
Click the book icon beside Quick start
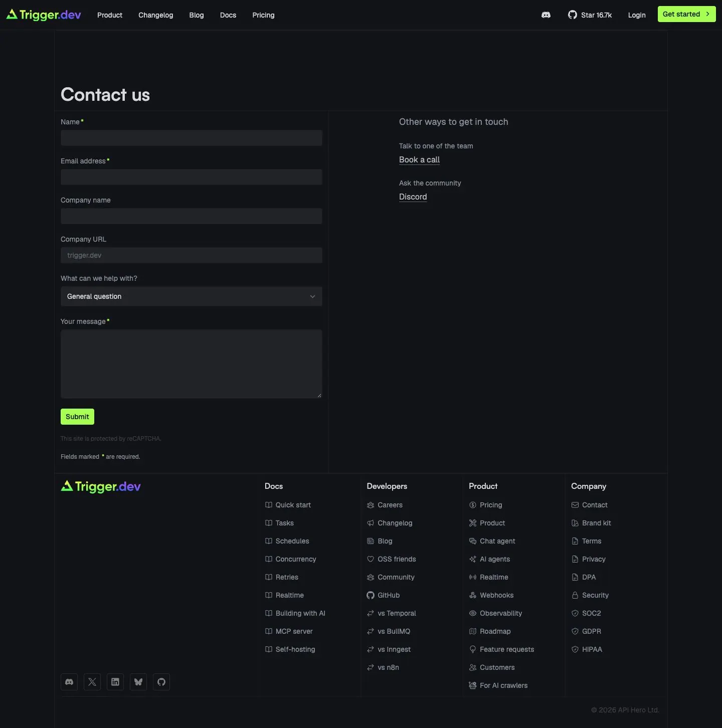[x=269, y=505]
